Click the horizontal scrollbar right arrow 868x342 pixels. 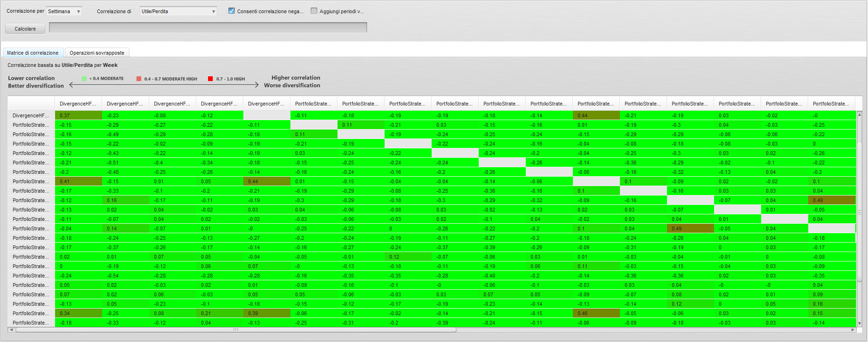tap(852, 330)
